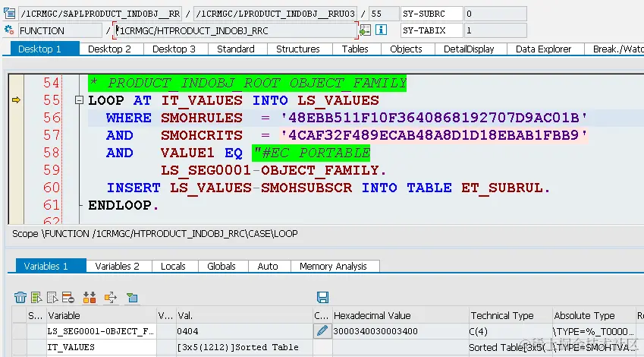Open the Break./Watchpoints tab

click(x=614, y=49)
